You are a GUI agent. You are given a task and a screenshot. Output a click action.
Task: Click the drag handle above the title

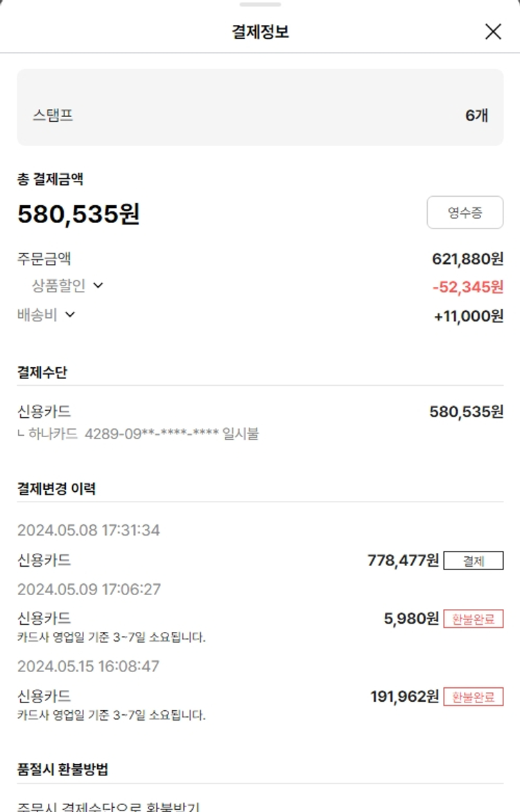click(260, 4)
